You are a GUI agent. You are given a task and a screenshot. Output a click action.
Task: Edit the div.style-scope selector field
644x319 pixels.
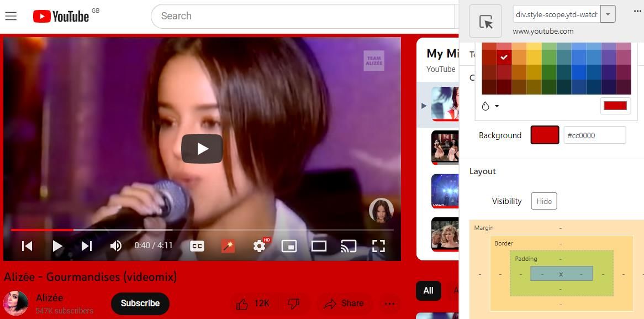tap(557, 14)
